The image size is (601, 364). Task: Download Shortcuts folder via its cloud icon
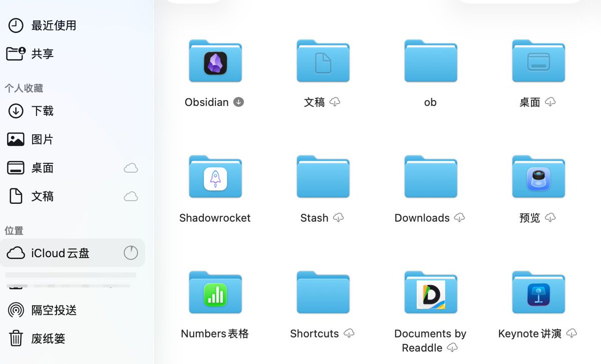click(349, 333)
